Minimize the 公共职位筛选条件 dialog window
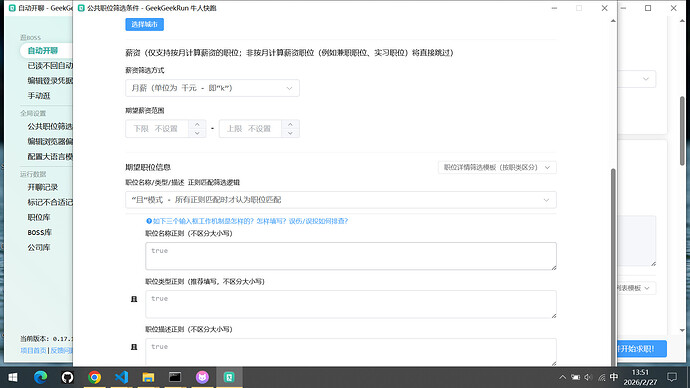This screenshot has height=388, width=690. pos(554,8)
